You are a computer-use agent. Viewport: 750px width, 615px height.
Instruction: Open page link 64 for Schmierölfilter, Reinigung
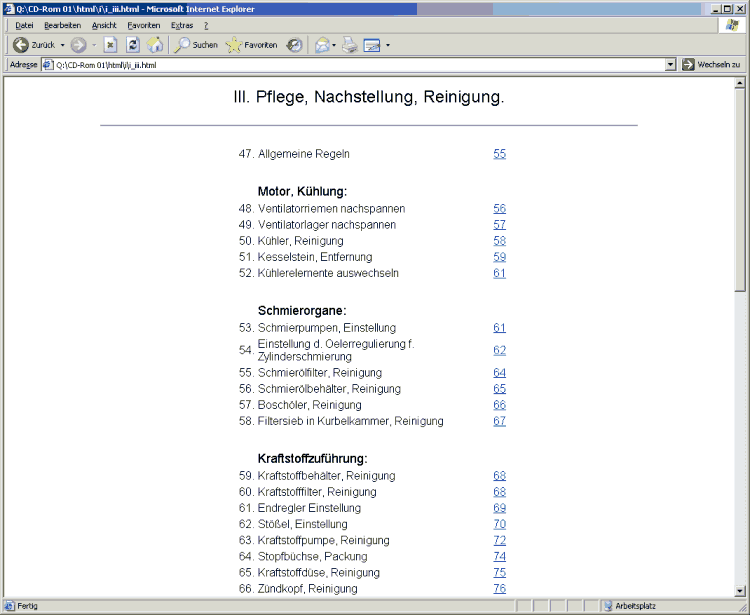tap(499, 373)
